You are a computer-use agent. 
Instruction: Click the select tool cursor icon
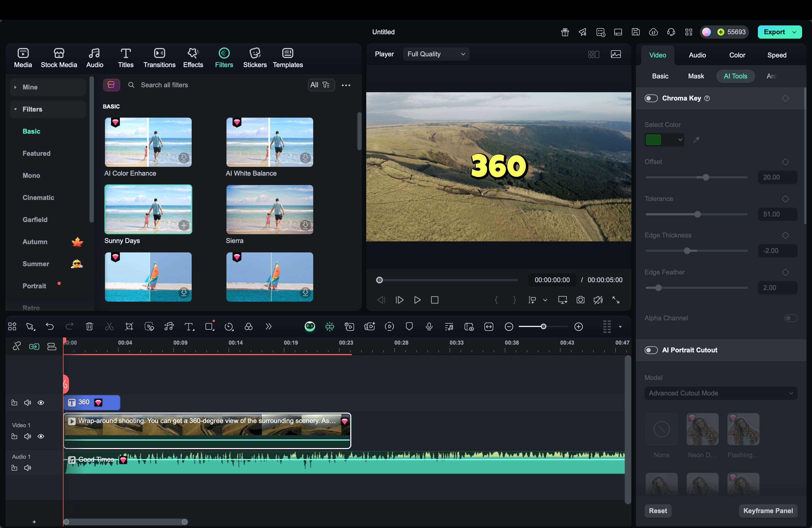[x=30, y=326]
